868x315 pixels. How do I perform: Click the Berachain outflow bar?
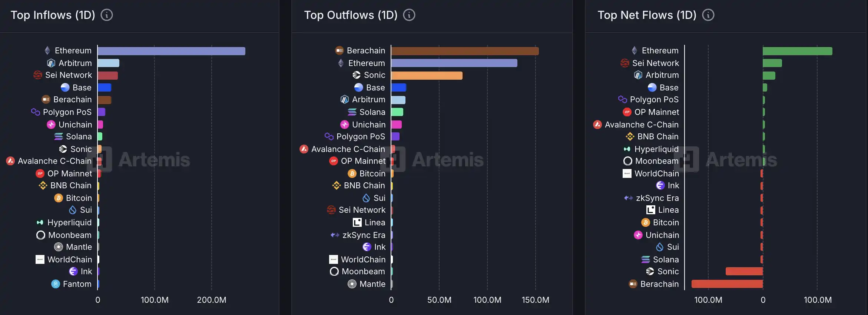point(465,51)
